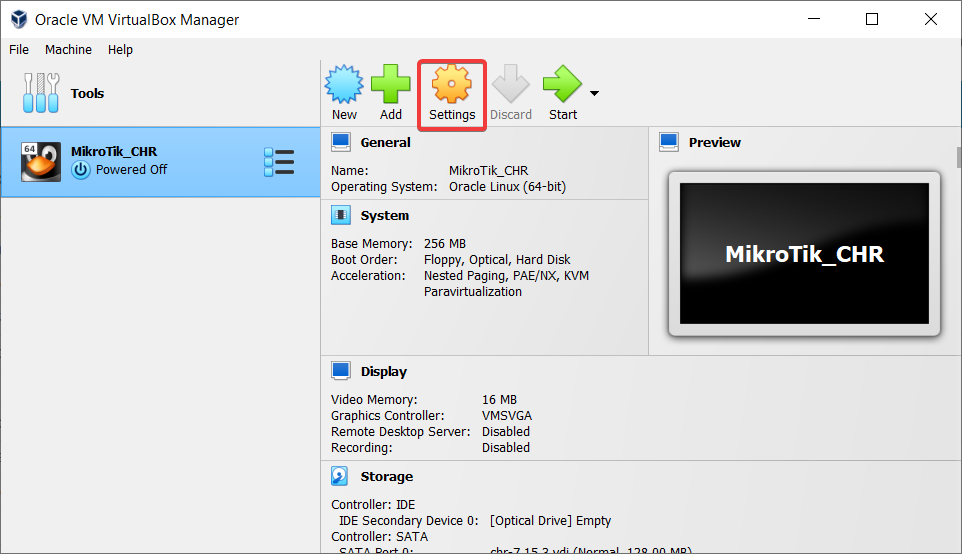Click the General section monitor icon

pos(341,142)
